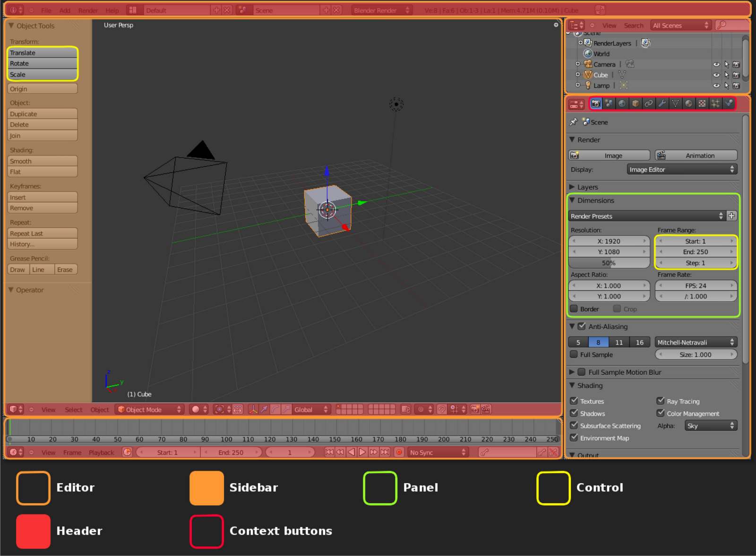
Task: Click the outliner search magnifier field
Action: click(x=732, y=25)
